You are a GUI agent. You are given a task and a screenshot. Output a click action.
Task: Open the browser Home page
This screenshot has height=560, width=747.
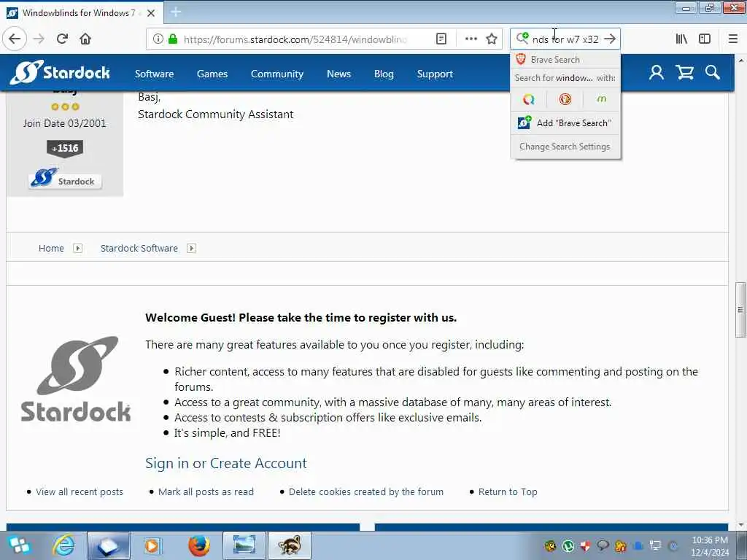tap(85, 39)
